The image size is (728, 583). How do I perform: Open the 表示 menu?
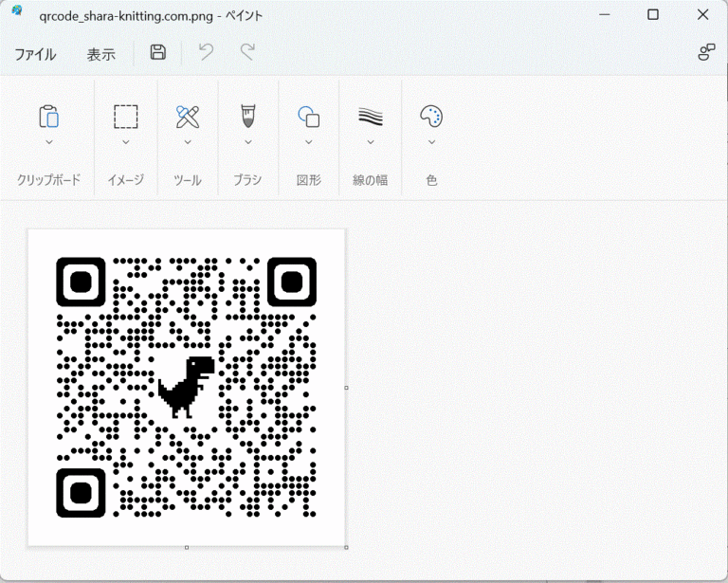point(101,54)
